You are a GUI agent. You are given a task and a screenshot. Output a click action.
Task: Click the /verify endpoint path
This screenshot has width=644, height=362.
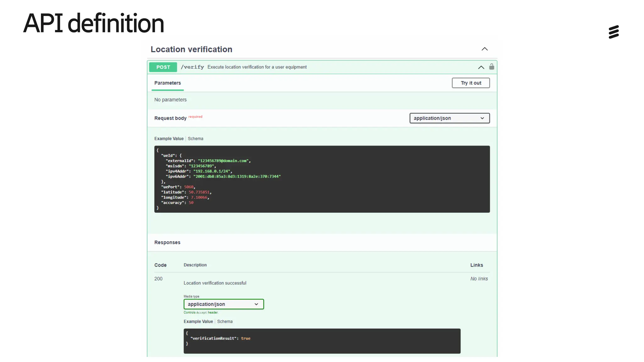(192, 67)
